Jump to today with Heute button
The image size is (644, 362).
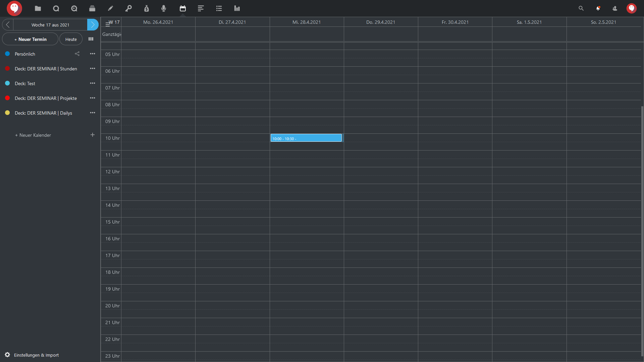click(71, 39)
